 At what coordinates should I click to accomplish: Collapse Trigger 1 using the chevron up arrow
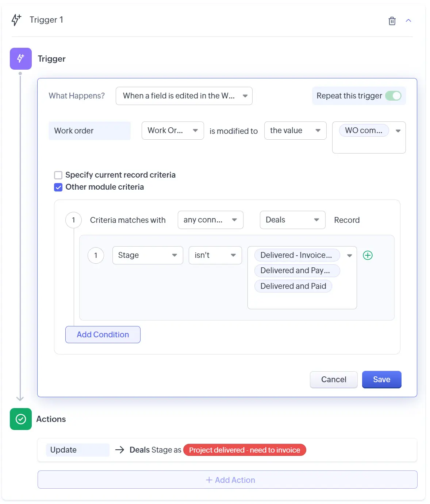tap(408, 21)
